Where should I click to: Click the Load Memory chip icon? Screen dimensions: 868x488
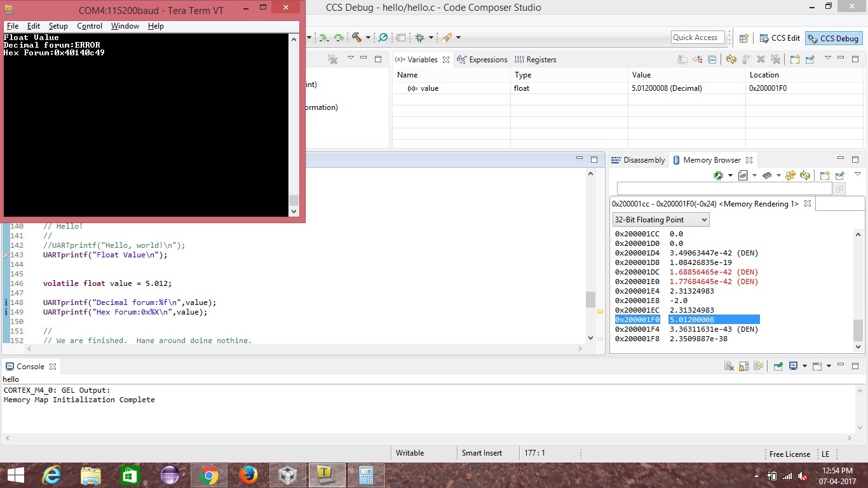click(767, 175)
